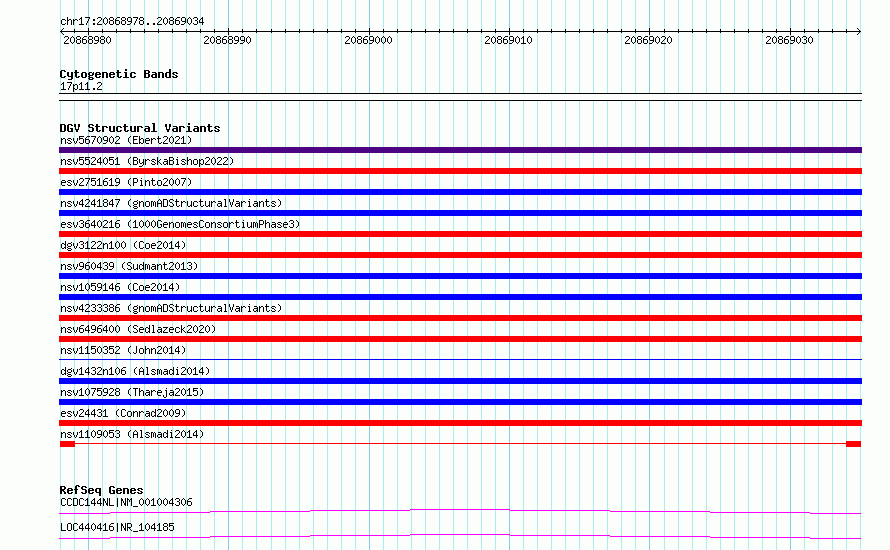Click ruler position 20869030
Screen dimensions: 890x550
coord(789,40)
